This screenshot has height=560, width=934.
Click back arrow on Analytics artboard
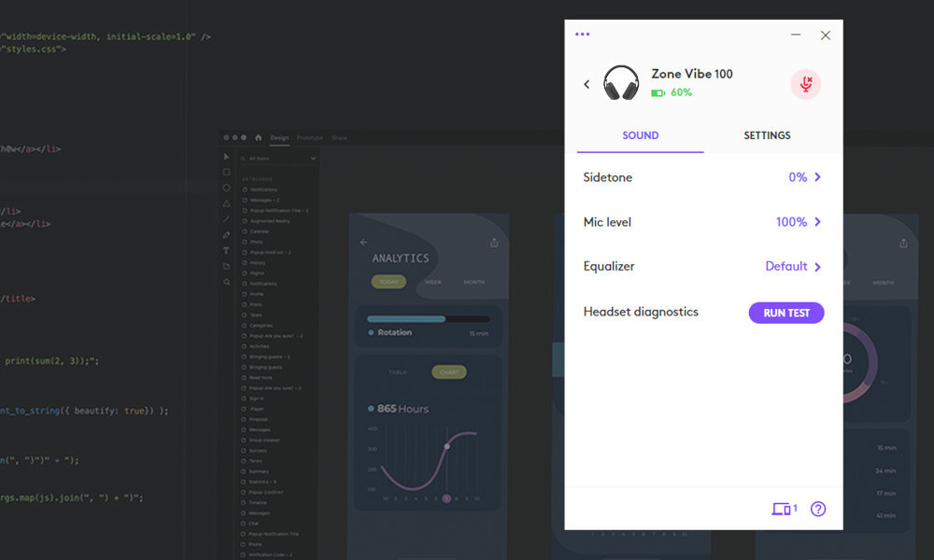pyautogui.click(x=364, y=243)
